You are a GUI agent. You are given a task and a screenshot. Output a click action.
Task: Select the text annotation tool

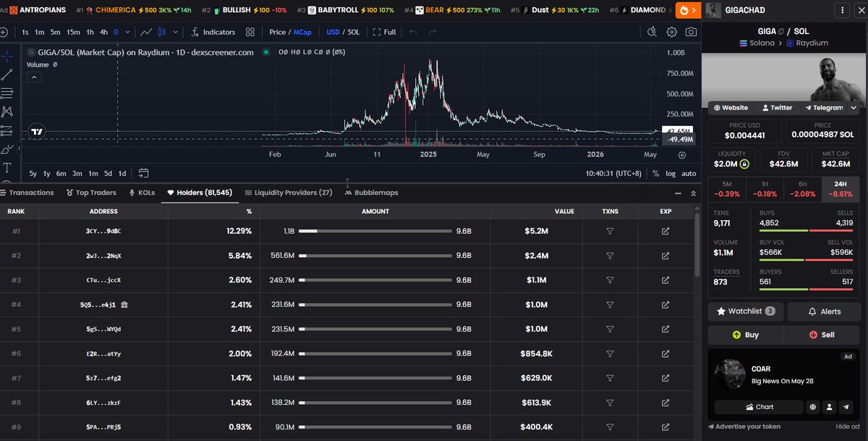click(x=7, y=167)
